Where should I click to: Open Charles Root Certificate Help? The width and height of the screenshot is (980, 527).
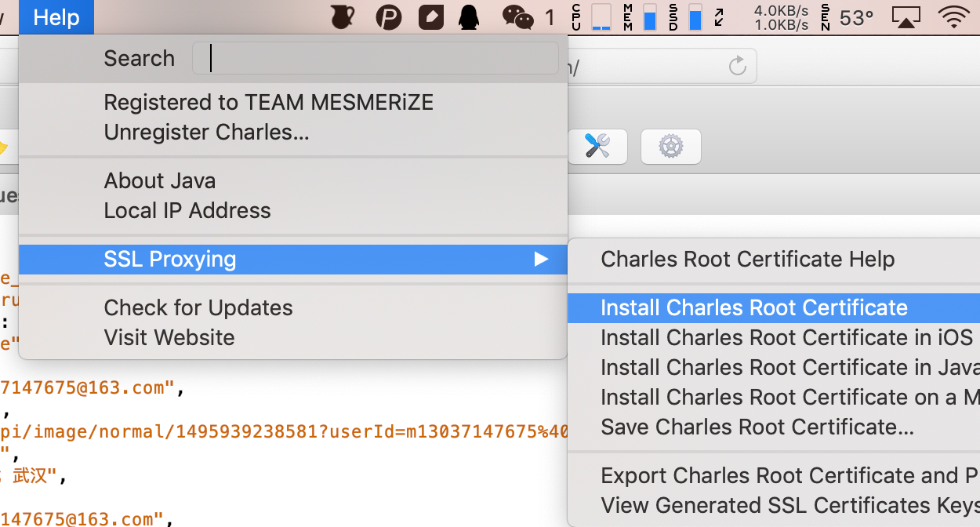[x=774, y=260]
